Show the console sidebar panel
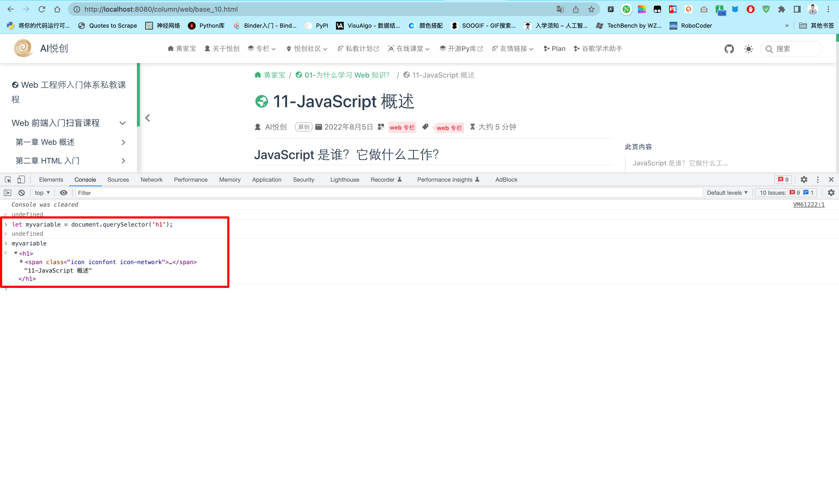This screenshot has width=839, height=504. coord(8,193)
